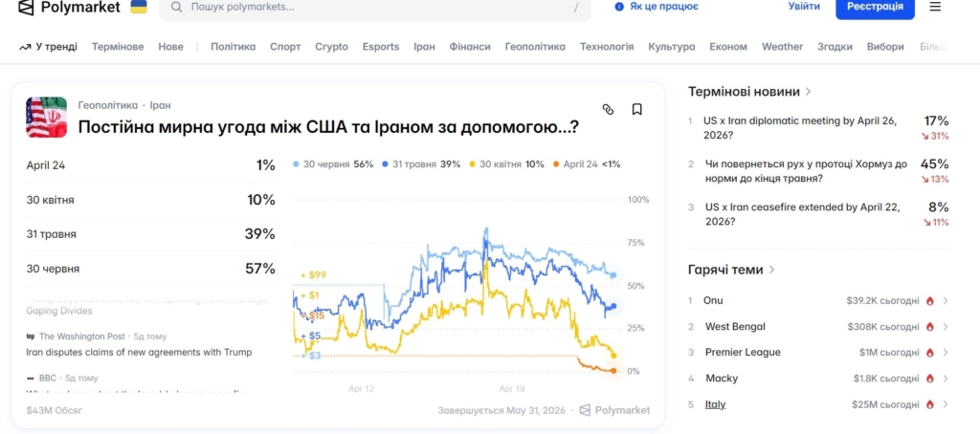Expand the 'Термінові новини' section chevron
The width and height of the screenshot is (980, 434).
(809, 92)
